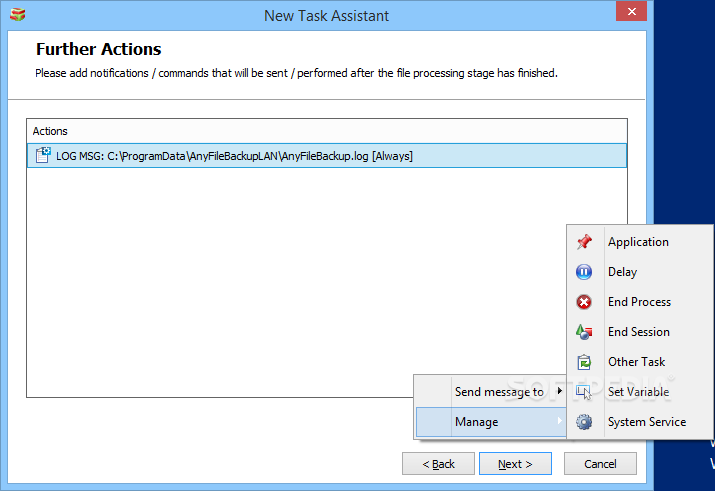
Task: Select the End Session menu entry
Action: tap(640, 332)
